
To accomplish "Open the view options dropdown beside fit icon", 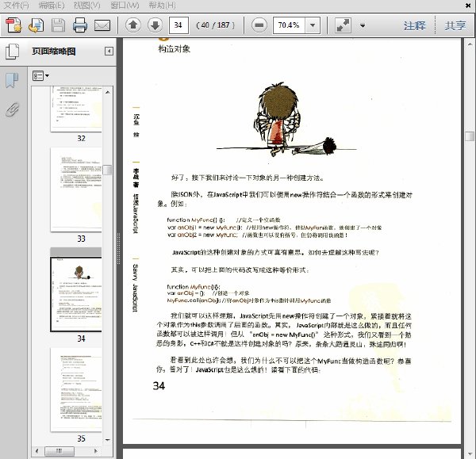I will point(363,25).
